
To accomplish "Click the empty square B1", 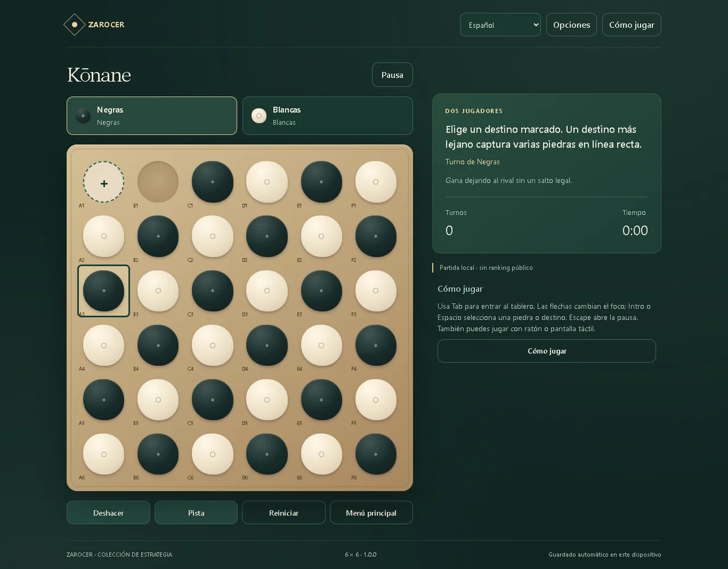I will [x=158, y=182].
